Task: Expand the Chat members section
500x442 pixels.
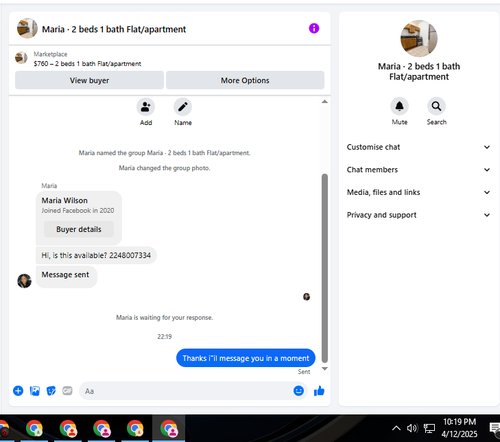Action: click(x=419, y=170)
